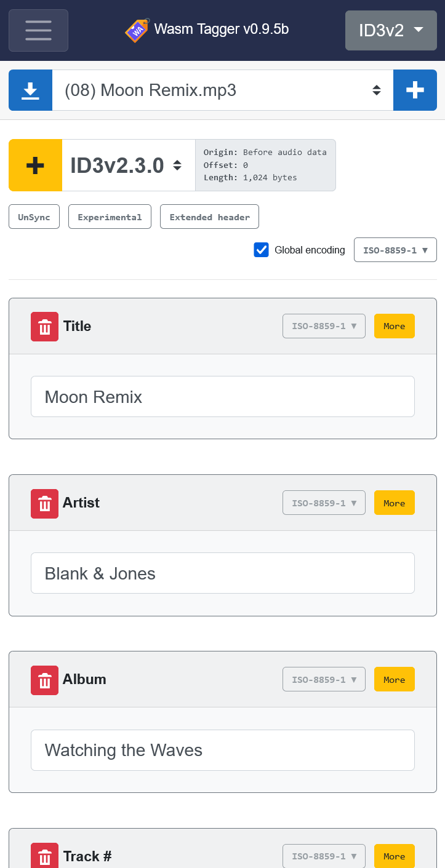Click the blue download file icon
Viewport: 445px width, 868px height.
tap(30, 90)
